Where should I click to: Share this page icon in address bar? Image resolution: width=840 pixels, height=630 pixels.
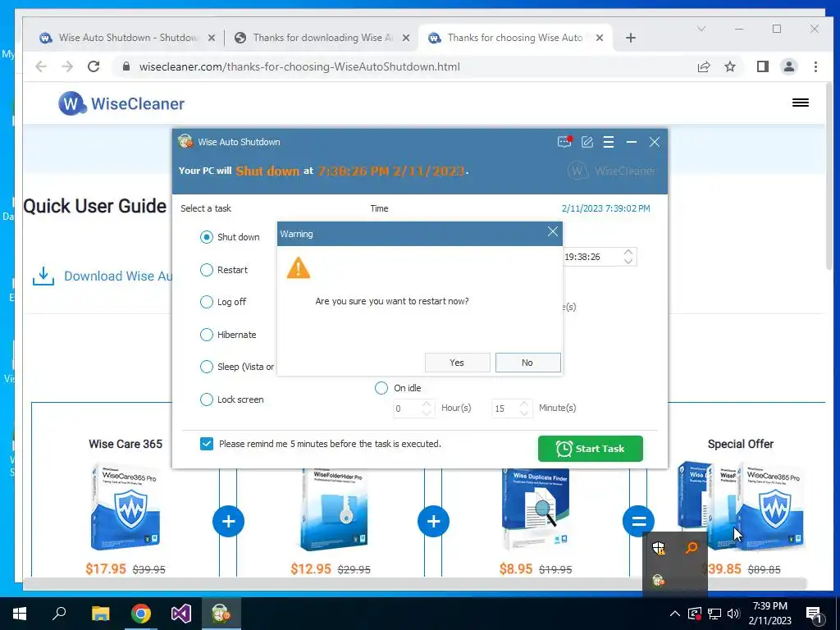[703, 66]
